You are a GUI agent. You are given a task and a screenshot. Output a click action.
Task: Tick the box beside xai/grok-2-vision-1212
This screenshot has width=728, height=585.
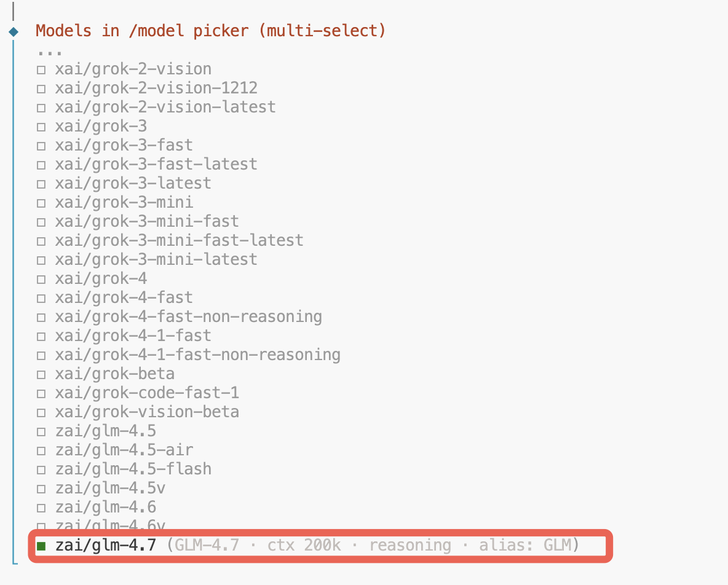(x=41, y=88)
